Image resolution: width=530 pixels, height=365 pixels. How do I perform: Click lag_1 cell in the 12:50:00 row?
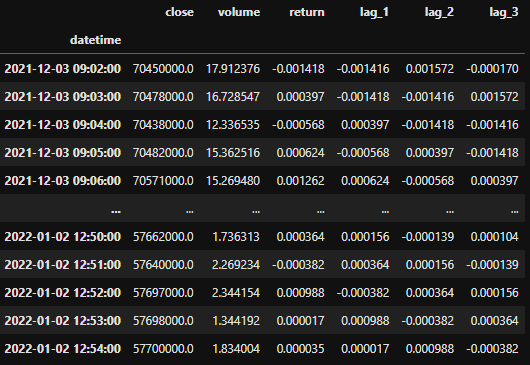tap(365, 237)
